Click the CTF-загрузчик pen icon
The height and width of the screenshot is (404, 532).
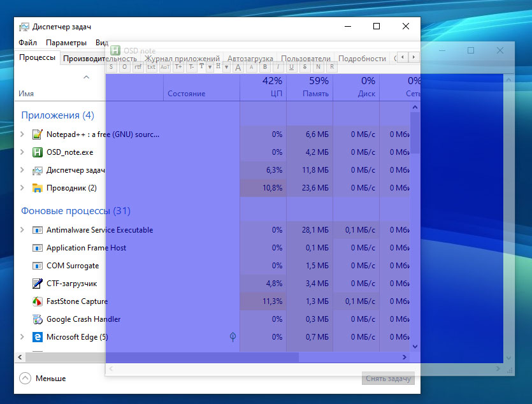(38, 283)
